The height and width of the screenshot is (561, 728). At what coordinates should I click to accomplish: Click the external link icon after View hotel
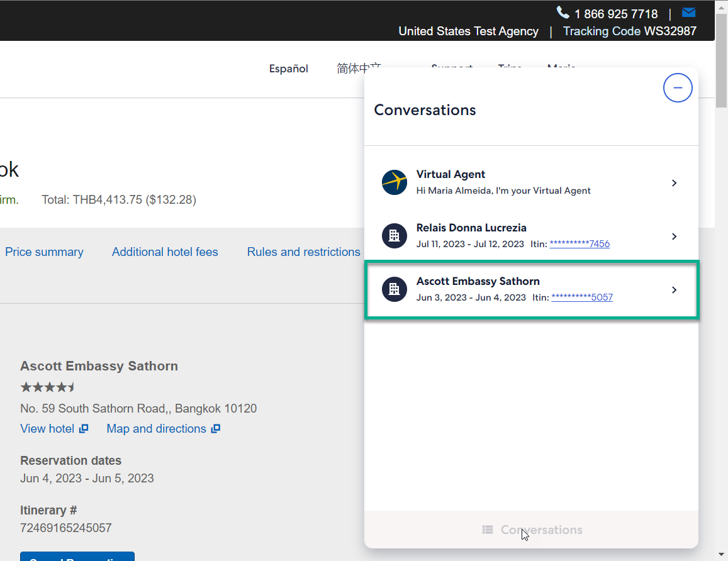(84, 429)
